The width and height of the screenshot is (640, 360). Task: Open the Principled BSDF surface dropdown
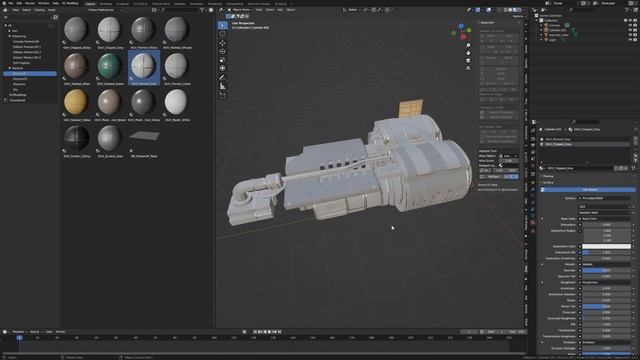[x=604, y=198]
